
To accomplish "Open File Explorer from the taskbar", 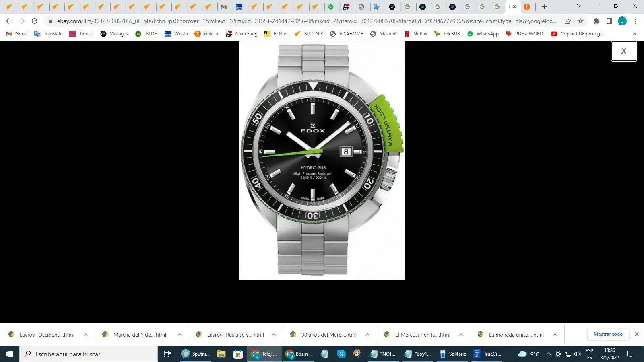I will tap(221, 354).
